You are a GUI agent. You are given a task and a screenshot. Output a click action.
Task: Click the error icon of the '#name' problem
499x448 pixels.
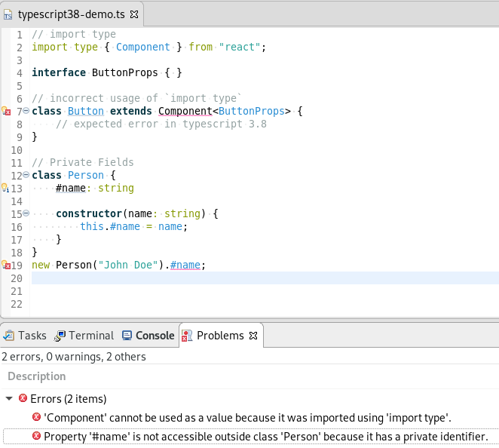pos(37,436)
